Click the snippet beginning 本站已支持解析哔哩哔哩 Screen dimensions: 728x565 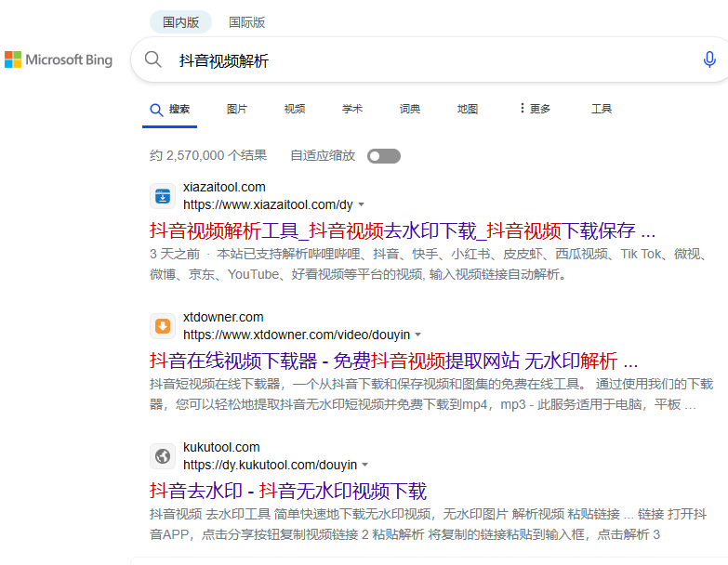pos(430,265)
